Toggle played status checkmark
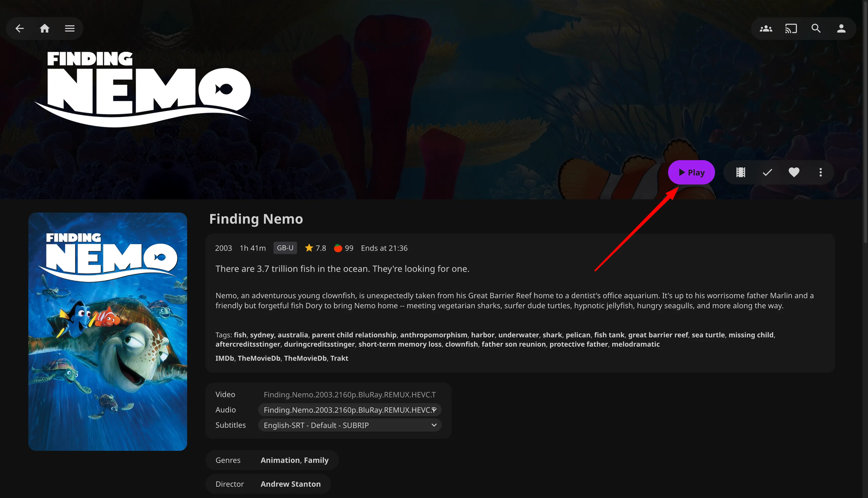Image resolution: width=868 pixels, height=498 pixels. pyautogui.click(x=767, y=172)
